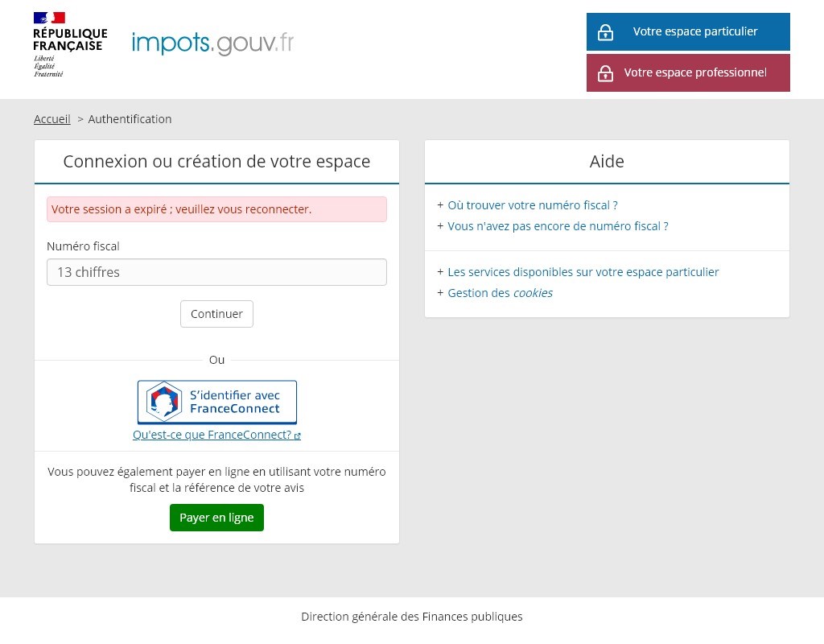Click the "Authentification" breadcrumb item

pyautogui.click(x=130, y=119)
